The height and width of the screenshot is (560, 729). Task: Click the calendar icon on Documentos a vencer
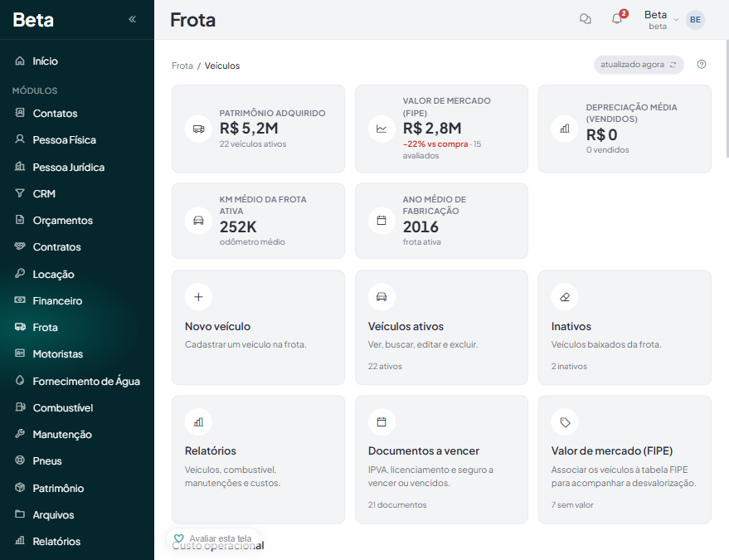coord(382,421)
